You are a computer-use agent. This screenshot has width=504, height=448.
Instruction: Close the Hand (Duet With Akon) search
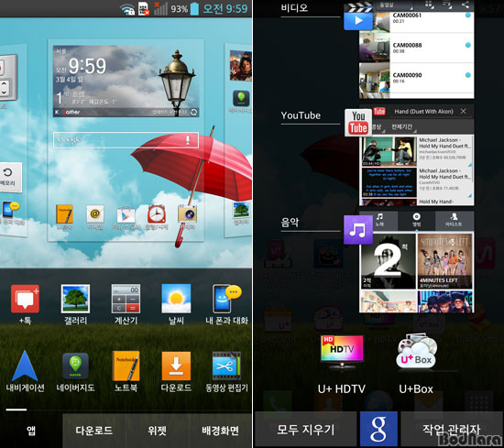click(x=463, y=111)
